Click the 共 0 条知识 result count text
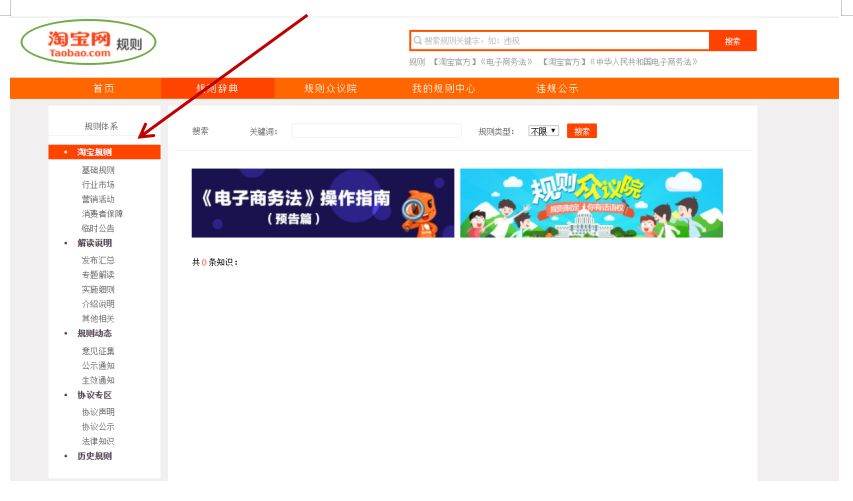Viewport: 853px width, 501px height. pos(214,262)
